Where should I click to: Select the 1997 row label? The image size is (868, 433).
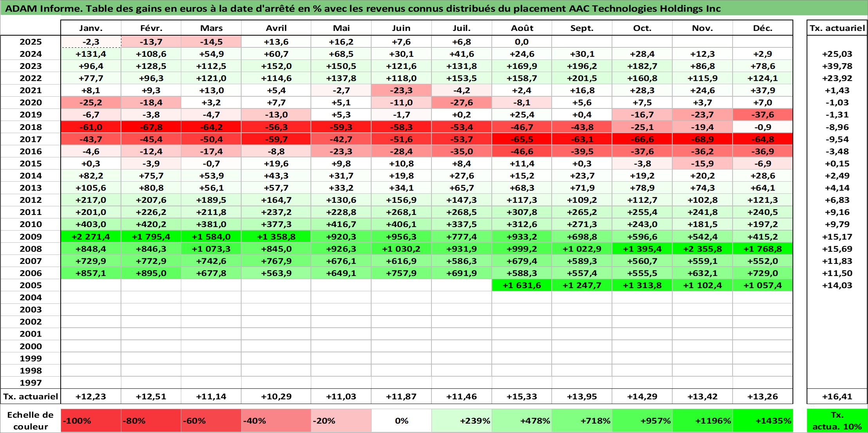tap(31, 383)
